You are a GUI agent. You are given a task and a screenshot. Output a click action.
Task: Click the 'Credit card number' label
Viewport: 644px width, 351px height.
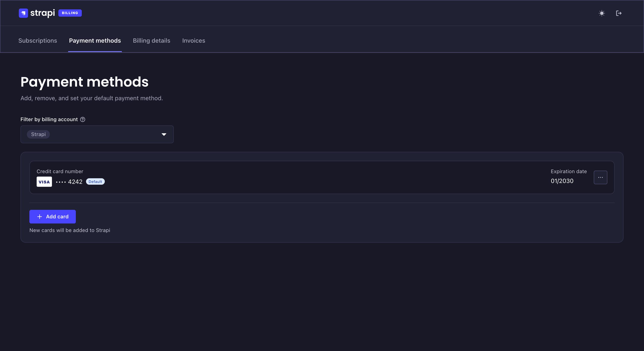coord(60,171)
